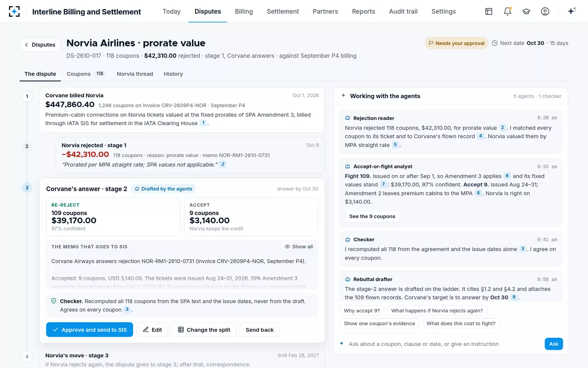Edit the drafted answer
588x368 pixels.
point(152,330)
